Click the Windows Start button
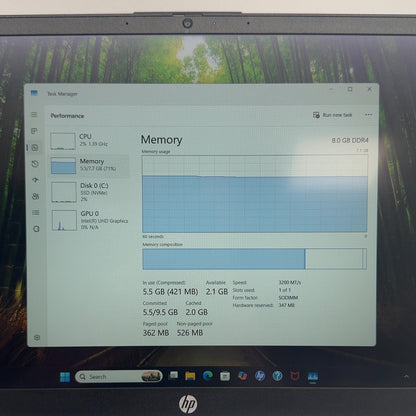The image size is (416, 416). [65, 377]
